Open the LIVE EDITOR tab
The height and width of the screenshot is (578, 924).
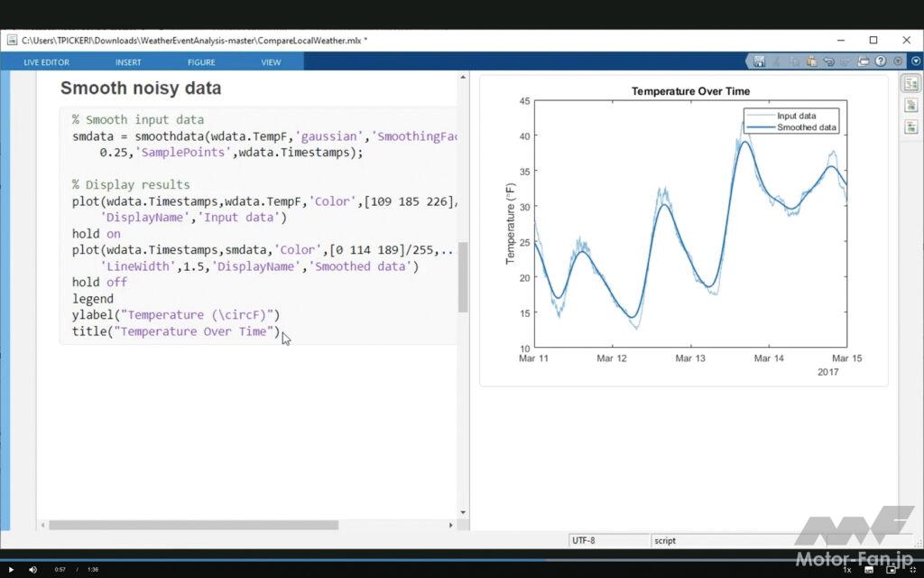coord(46,62)
